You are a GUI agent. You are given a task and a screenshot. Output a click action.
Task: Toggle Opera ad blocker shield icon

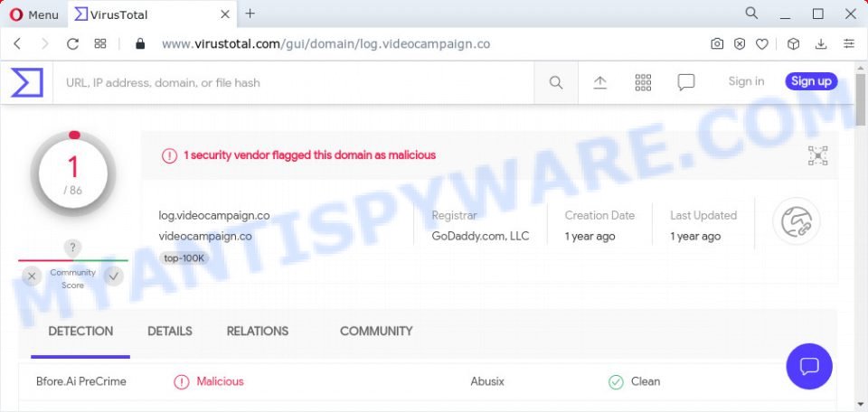[740, 43]
